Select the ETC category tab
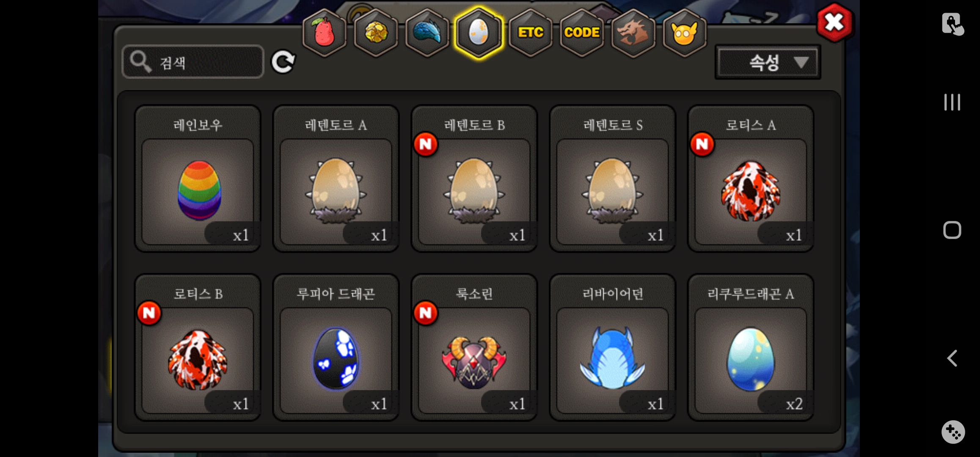 (531, 33)
